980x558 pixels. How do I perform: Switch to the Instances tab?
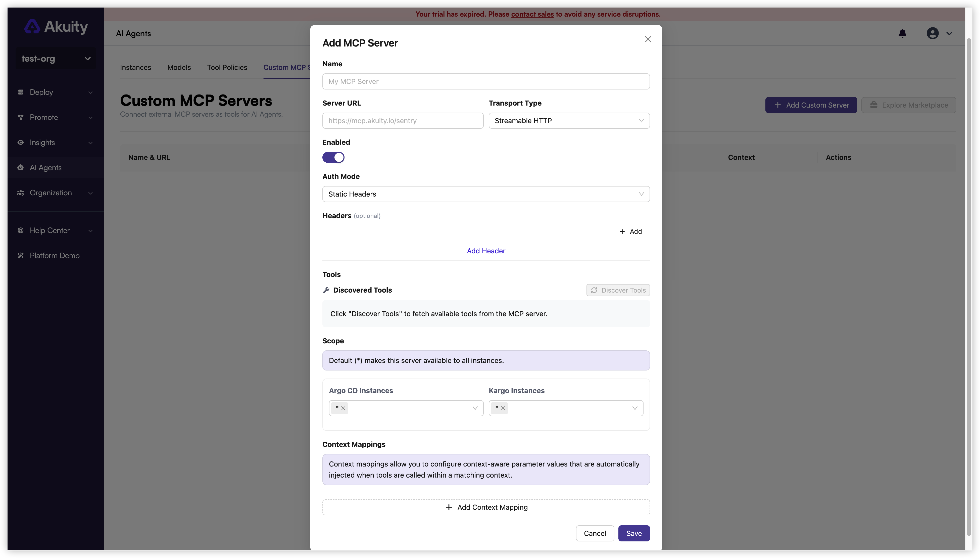click(135, 67)
